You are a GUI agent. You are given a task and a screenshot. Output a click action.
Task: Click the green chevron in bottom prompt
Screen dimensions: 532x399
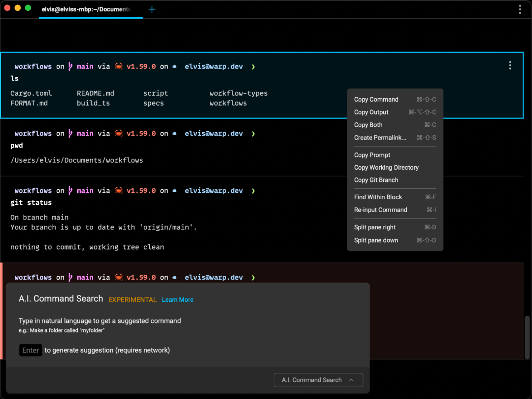click(x=253, y=278)
